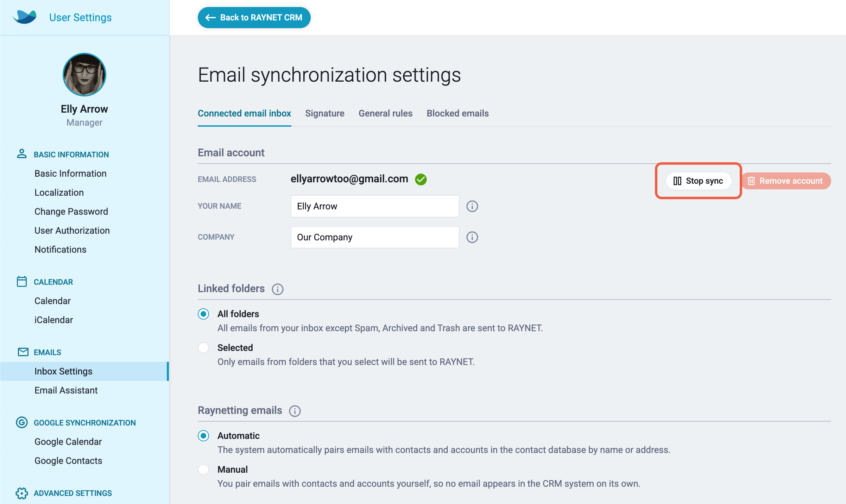Open Calendar sidebar item
846x504 pixels.
(x=53, y=301)
